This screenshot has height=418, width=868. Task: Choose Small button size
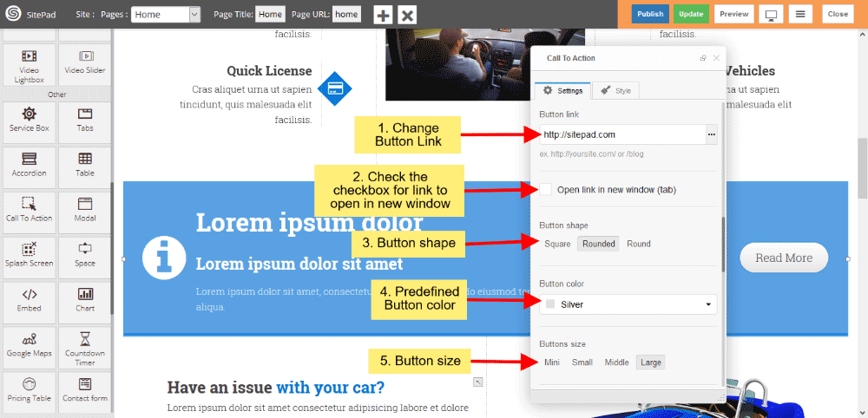(x=582, y=362)
